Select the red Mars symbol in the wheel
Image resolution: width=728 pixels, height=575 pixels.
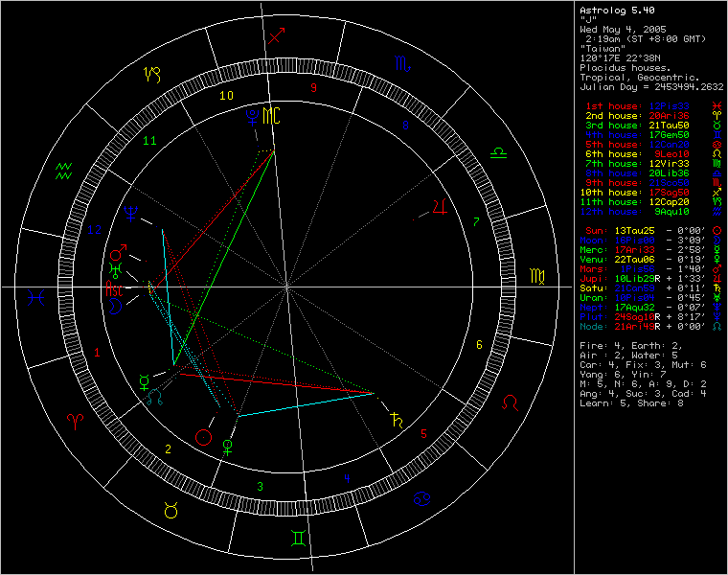[x=118, y=253]
